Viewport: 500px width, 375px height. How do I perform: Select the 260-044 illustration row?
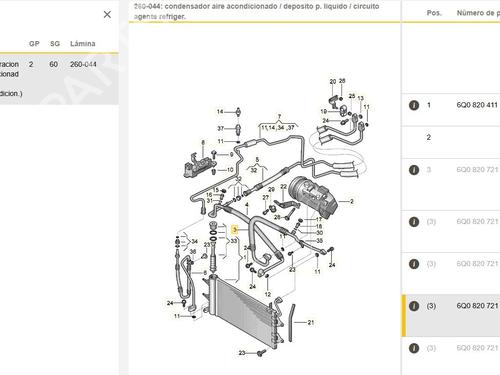click(59, 79)
